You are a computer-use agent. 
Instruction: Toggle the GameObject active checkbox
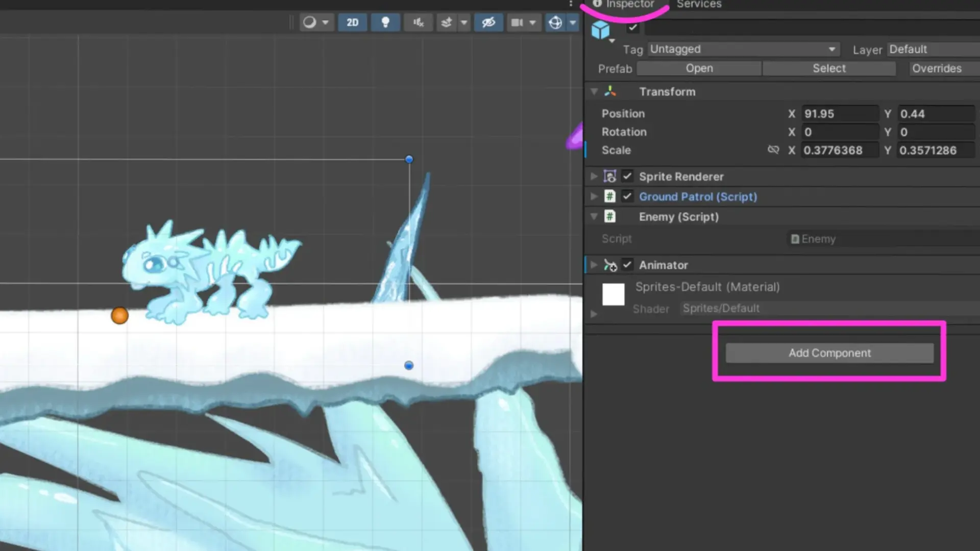click(633, 28)
